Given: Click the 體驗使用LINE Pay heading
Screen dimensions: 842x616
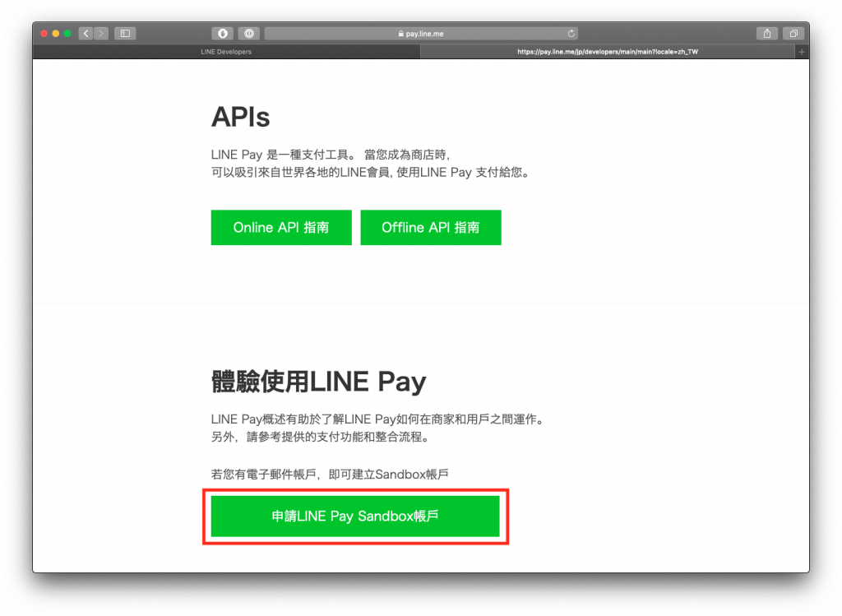Looking at the screenshot, I should 318,382.
